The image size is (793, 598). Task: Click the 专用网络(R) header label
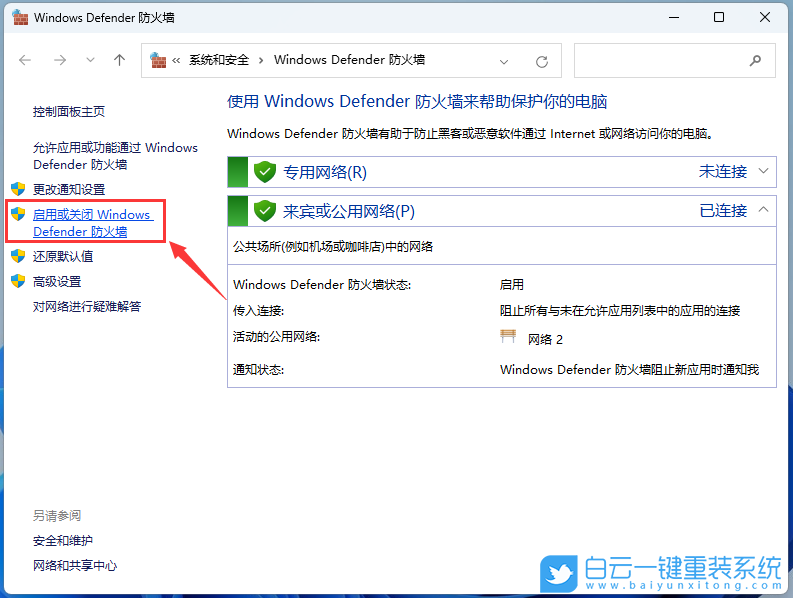point(325,172)
